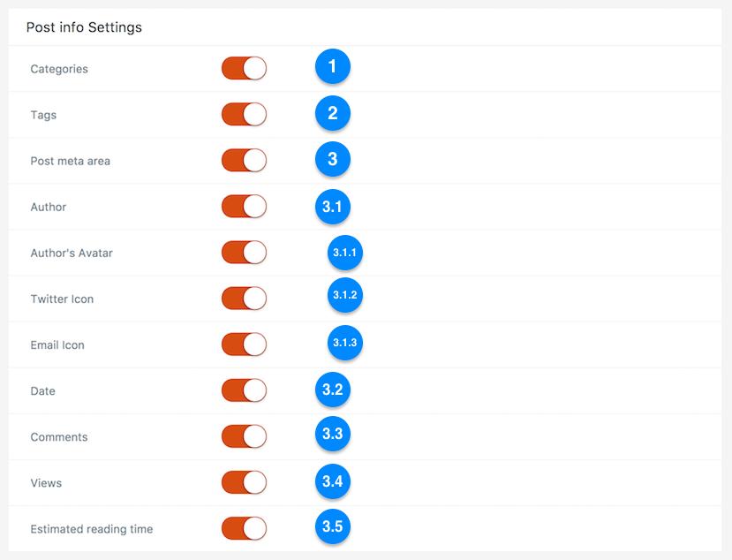Toggle the Post meta area switch

point(245,161)
